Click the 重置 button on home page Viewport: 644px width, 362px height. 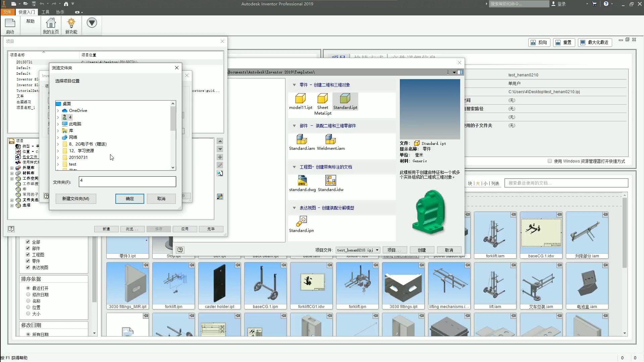(x=564, y=42)
